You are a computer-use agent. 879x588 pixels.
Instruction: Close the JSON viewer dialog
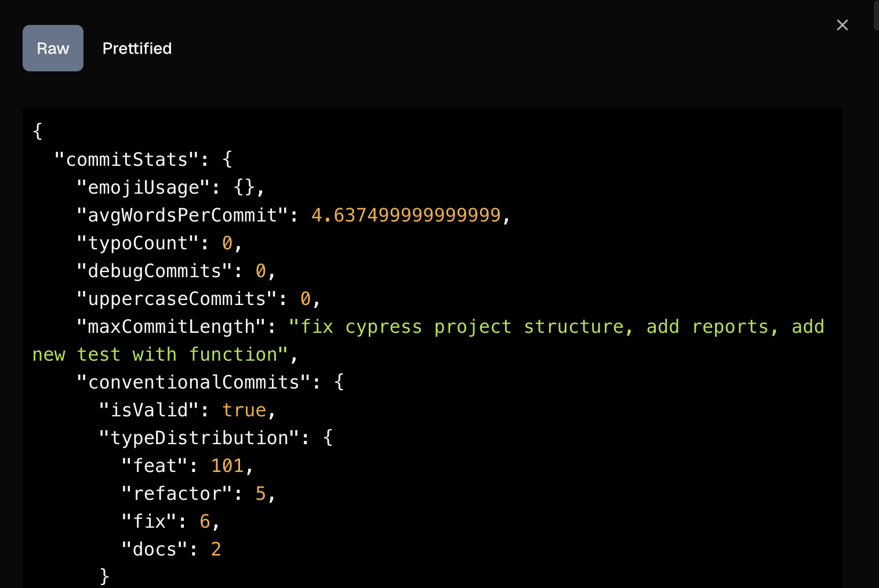click(x=842, y=25)
